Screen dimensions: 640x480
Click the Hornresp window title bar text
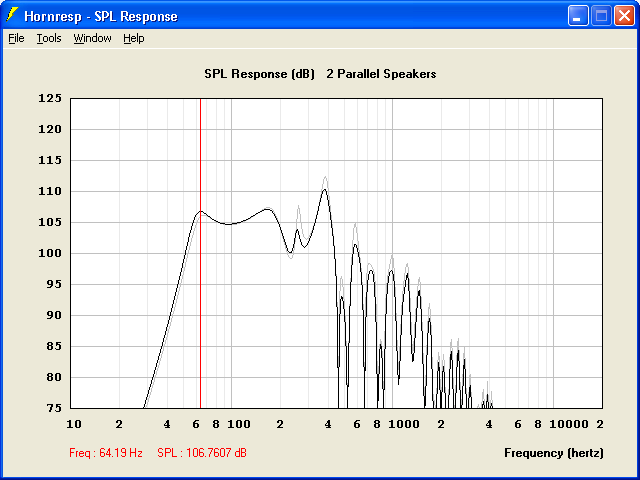coord(101,16)
